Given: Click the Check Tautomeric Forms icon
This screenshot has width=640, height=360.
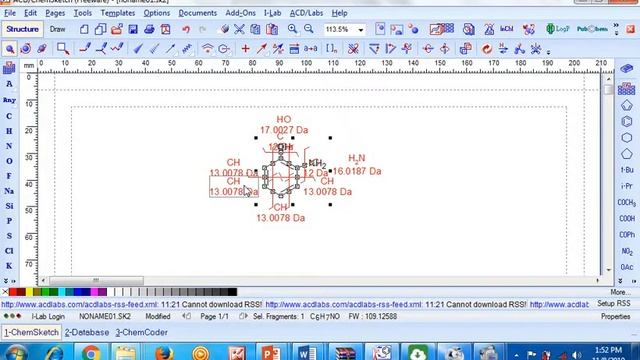Looking at the screenshot, I should (503, 49).
